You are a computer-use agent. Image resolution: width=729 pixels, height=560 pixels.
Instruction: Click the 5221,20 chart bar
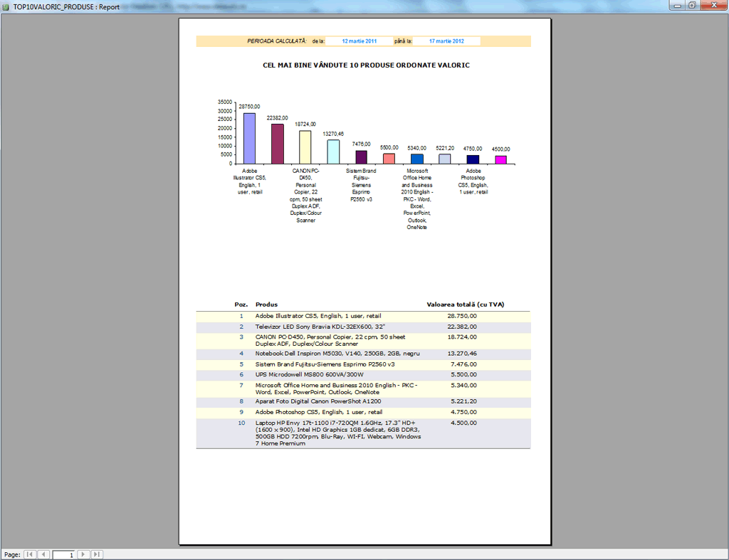tap(445, 159)
